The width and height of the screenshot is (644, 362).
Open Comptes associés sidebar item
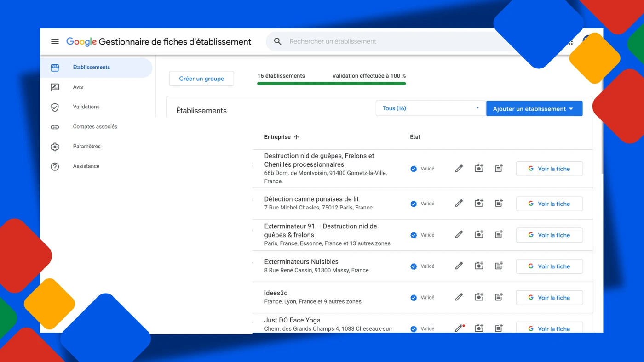96,127
